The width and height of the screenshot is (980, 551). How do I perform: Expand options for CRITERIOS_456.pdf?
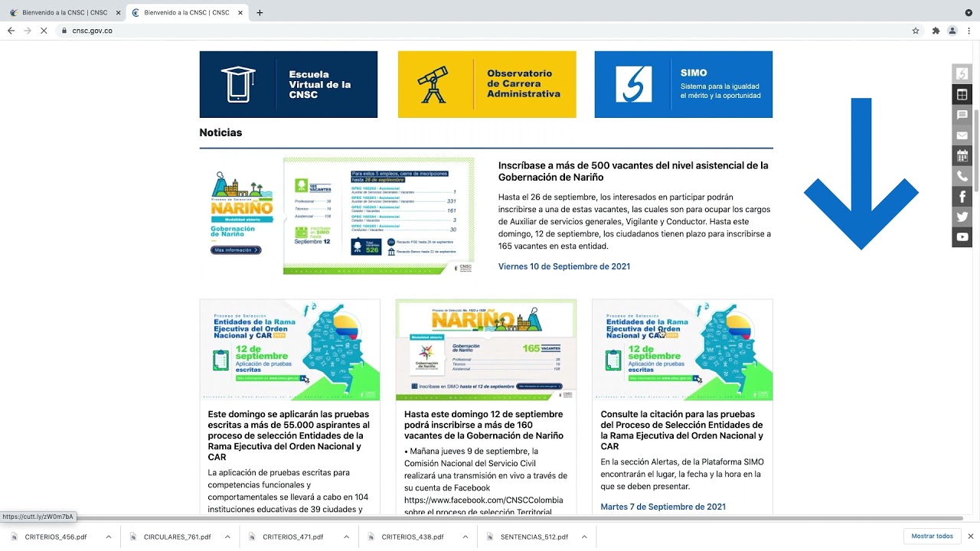coord(109,537)
